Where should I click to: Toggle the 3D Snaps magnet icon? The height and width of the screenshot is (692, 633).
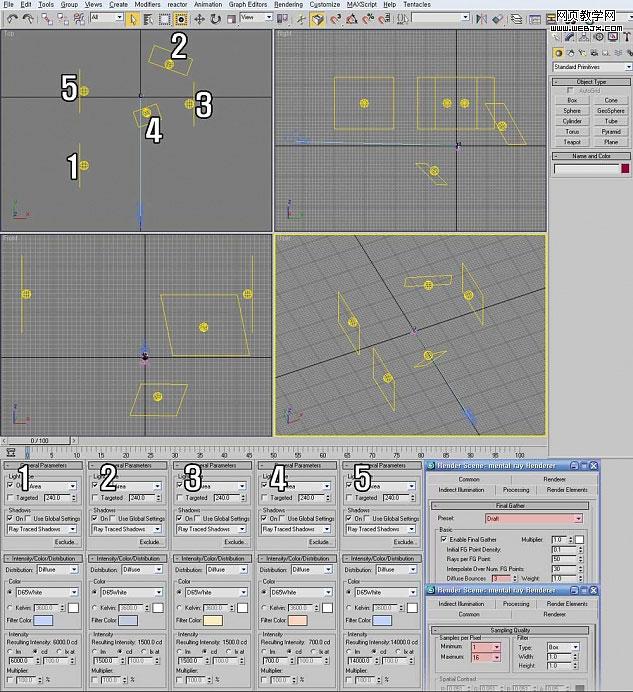pos(335,19)
